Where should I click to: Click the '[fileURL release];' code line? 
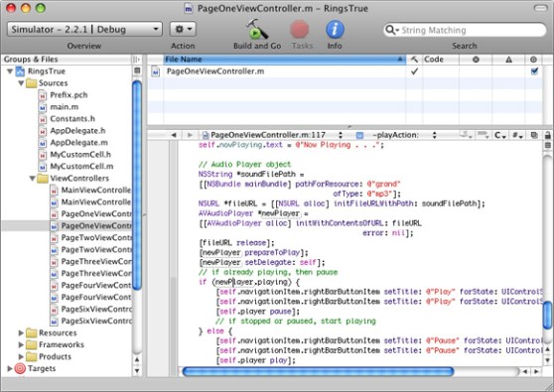pyautogui.click(x=236, y=243)
